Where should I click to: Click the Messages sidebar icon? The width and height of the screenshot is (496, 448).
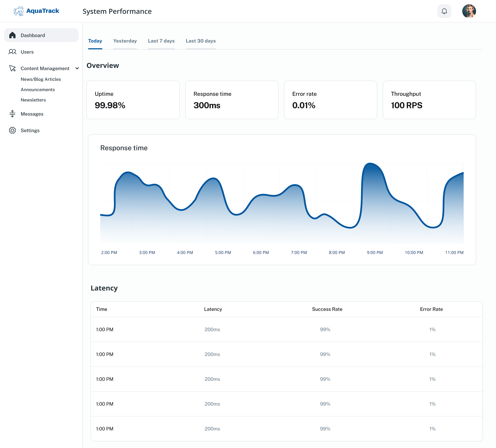pyautogui.click(x=12, y=114)
